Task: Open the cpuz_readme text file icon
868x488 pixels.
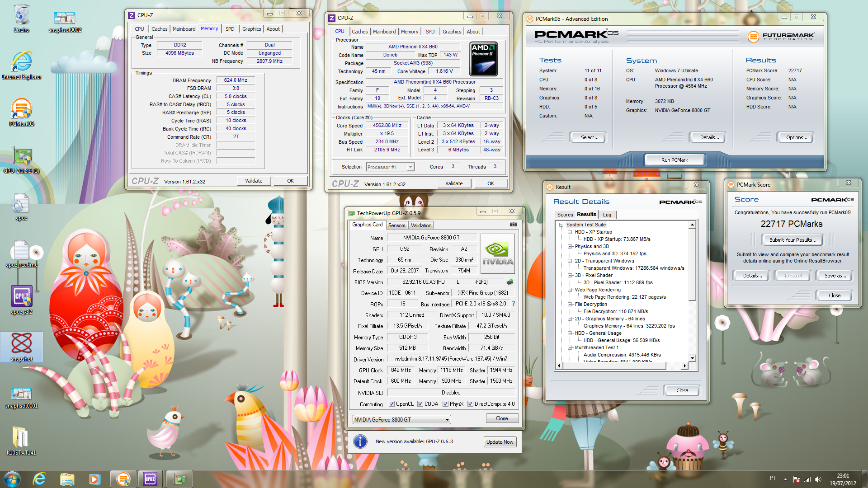Action: point(21,254)
